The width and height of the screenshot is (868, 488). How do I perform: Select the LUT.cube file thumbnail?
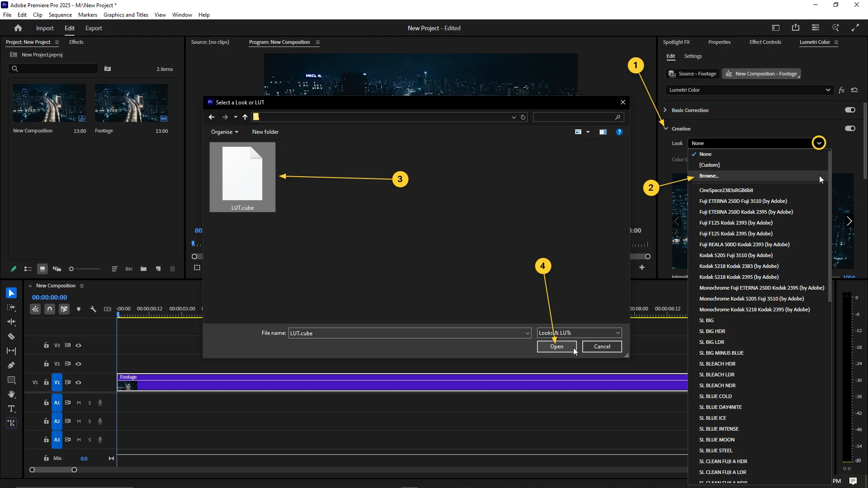(x=242, y=177)
